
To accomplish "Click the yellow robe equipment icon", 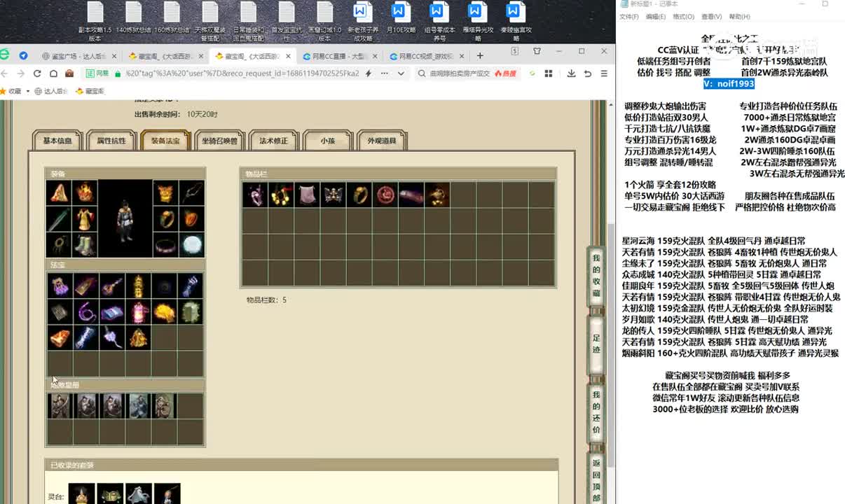I will [x=85, y=218].
